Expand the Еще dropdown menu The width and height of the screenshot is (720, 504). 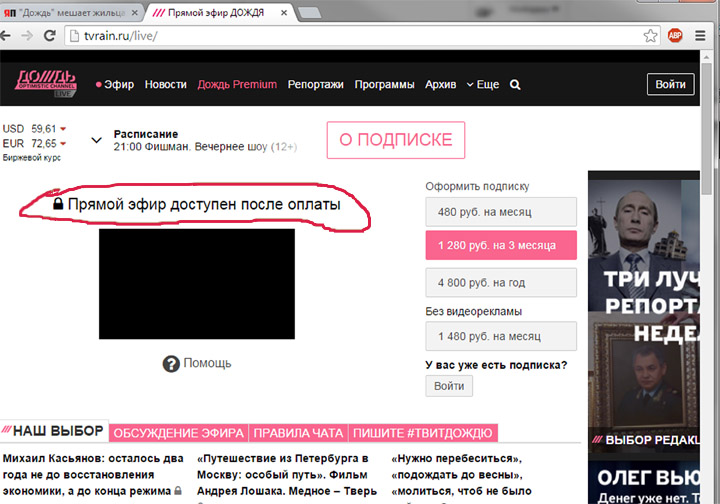click(483, 84)
